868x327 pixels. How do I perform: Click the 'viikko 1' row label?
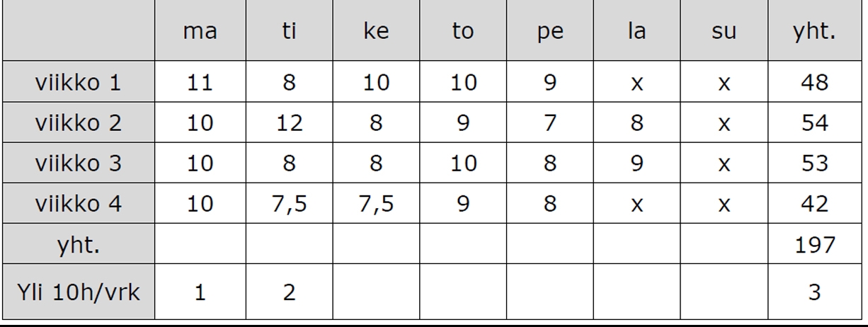pyautogui.click(x=79, y=83)
